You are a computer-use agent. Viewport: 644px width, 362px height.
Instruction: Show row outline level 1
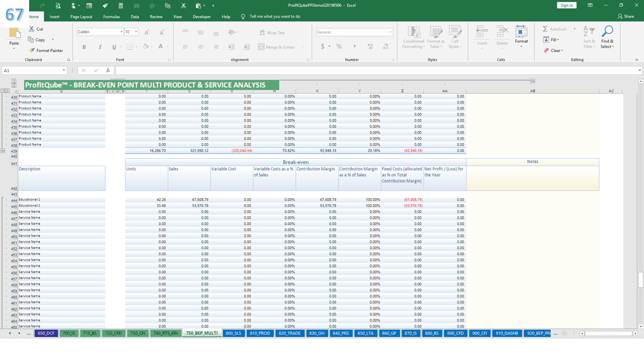3,91
